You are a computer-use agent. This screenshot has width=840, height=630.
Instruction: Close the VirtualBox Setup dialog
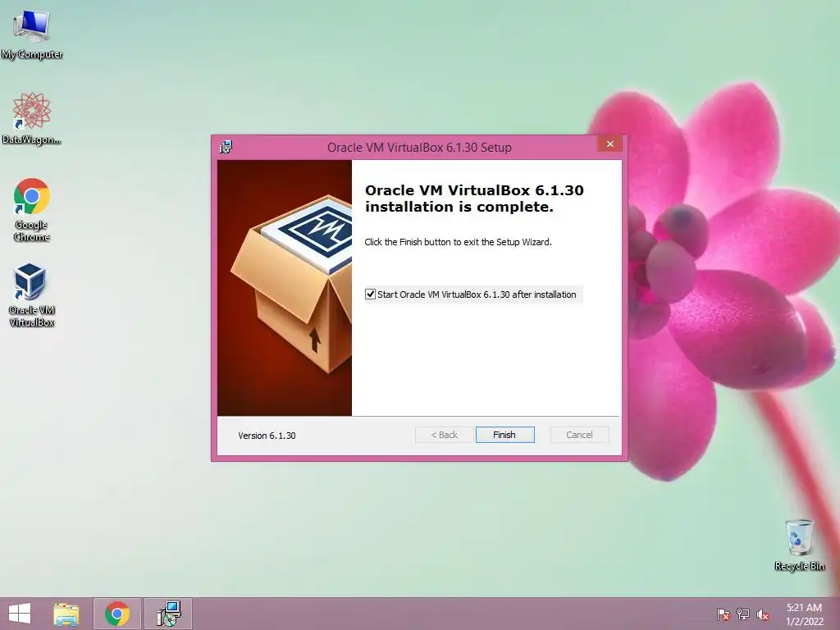point(609,144)
